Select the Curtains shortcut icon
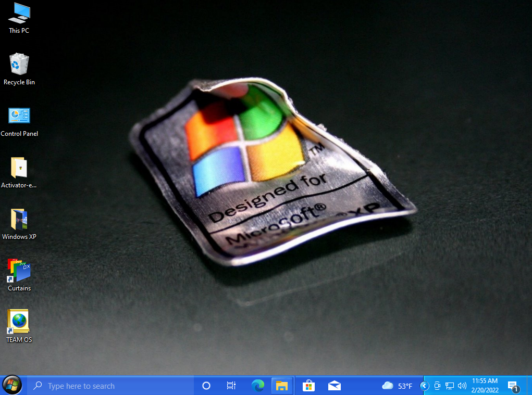 coord(19,275)
